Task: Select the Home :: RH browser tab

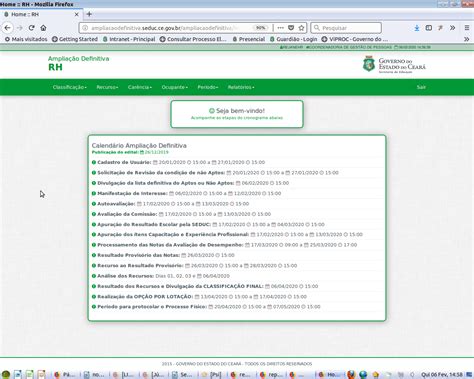Action: tap(41, 14)
